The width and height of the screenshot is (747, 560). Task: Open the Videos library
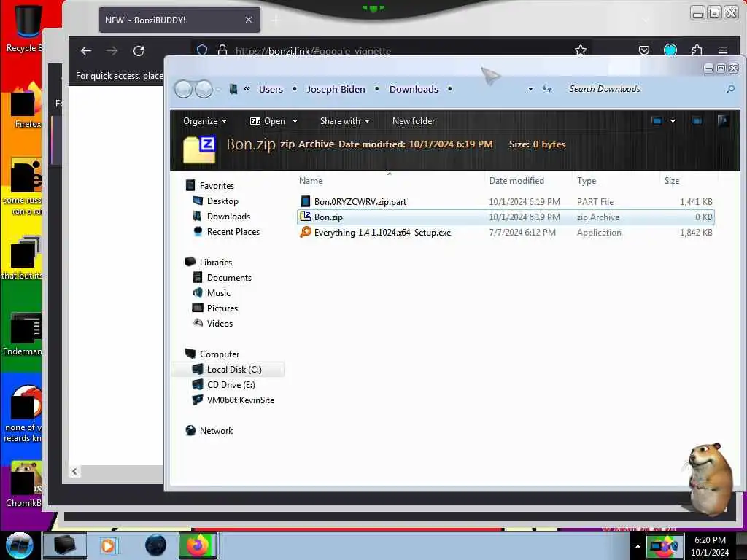pos(220,323)
